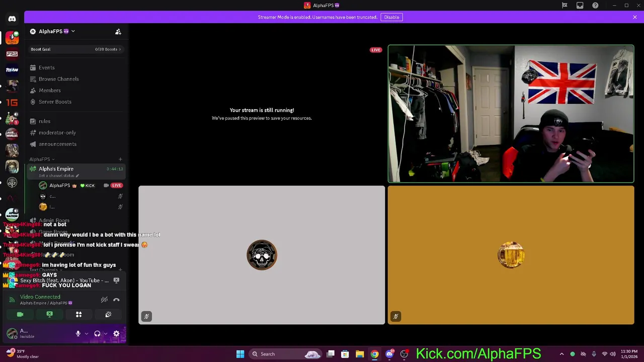644x362 pixels.
Task: Open the paused stream preview message
Action: (x=262, y=114)
